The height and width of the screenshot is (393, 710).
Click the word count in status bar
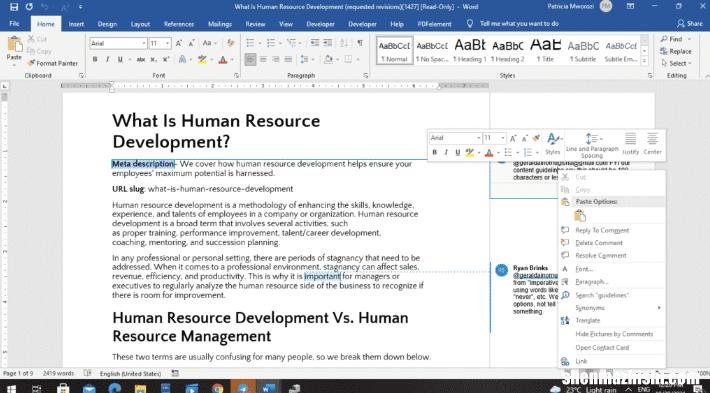pyautogui.click(x=58, y=374)
